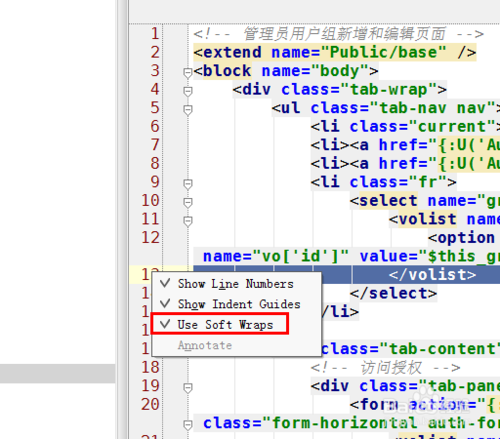
Task: Click line number 1 in the gutter
Action: point(155,34)
